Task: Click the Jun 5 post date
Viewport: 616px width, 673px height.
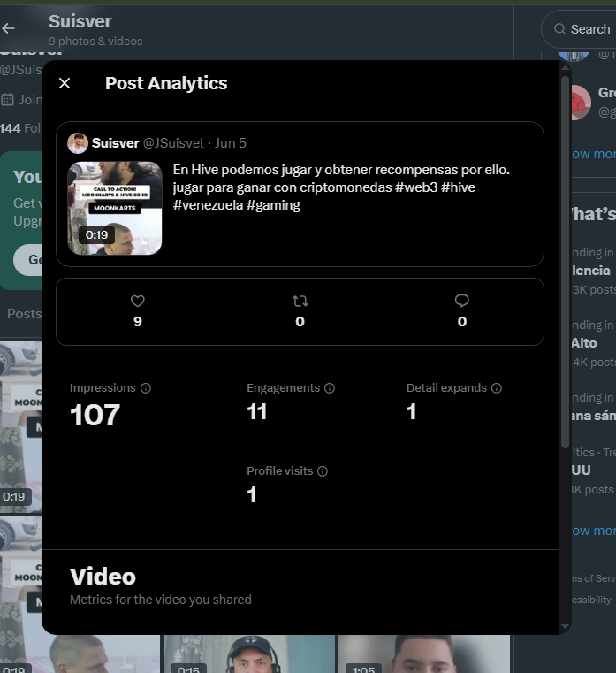Action: [x=231, y=143]
